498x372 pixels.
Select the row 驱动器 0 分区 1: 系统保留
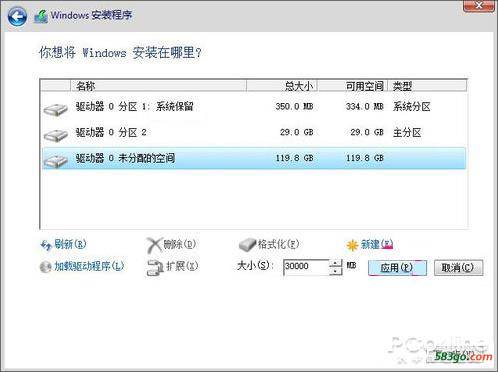click(x=254, y=107)
